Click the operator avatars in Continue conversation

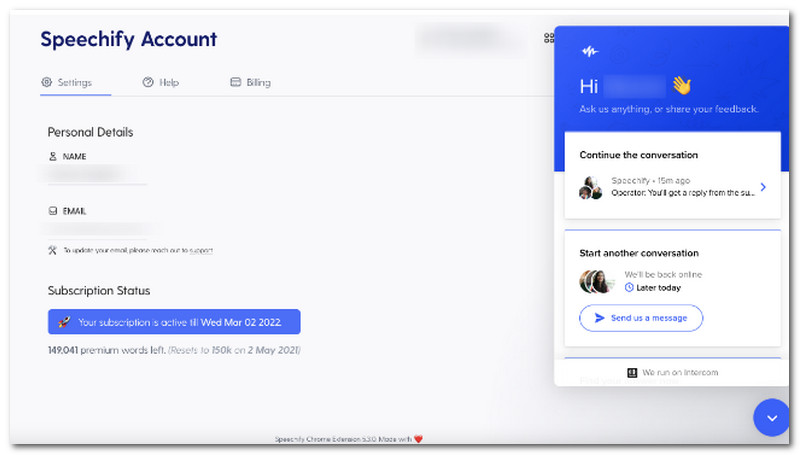590,188
